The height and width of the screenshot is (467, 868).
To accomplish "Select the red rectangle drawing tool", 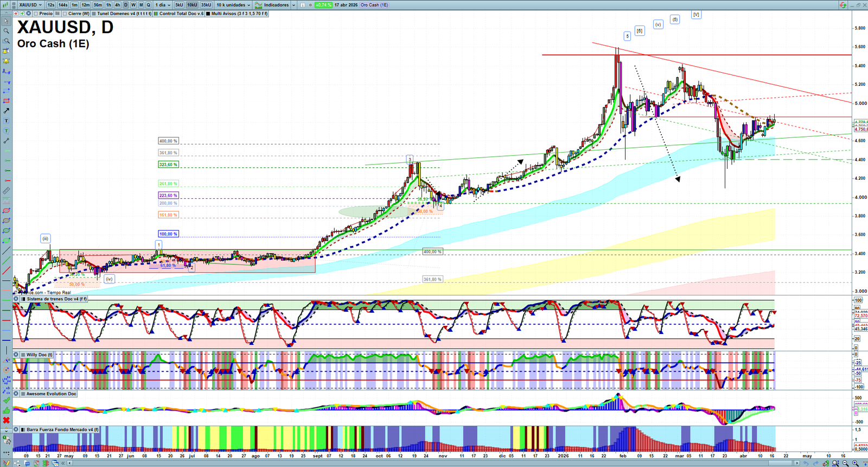I will click(7, 101).
